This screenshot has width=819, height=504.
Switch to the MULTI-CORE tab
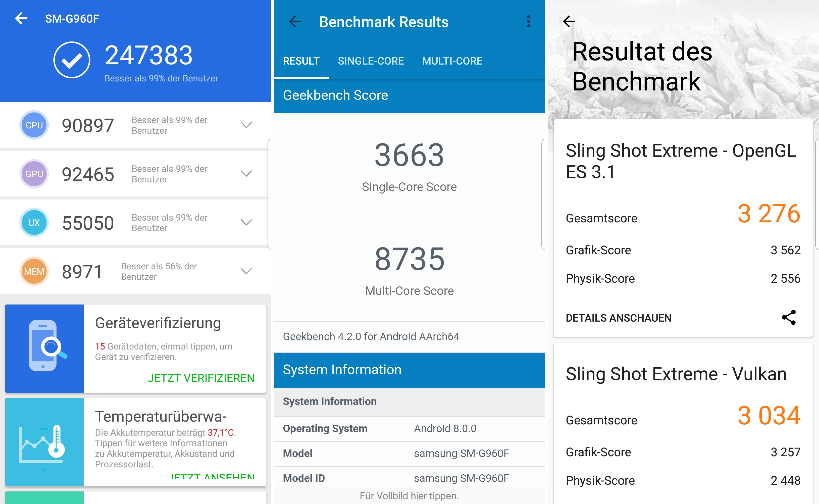(x=452, y=61)
